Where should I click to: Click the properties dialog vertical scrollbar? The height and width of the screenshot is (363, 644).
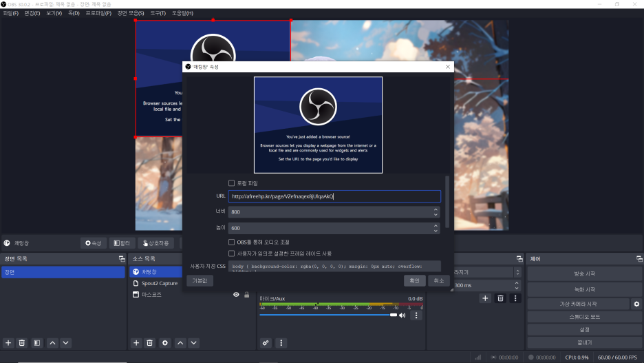point(447,201)
